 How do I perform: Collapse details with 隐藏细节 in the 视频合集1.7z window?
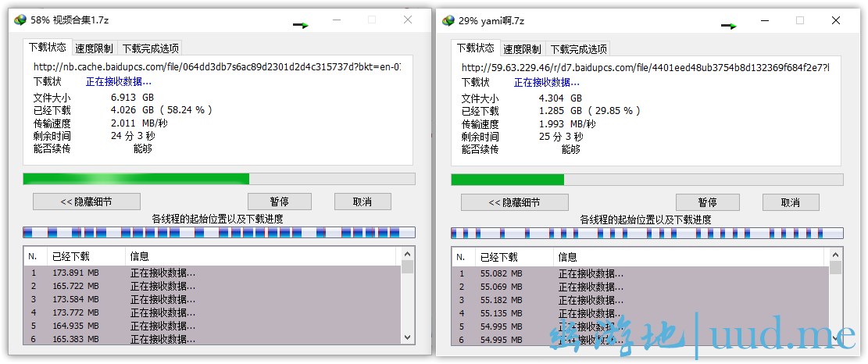pos(86,202)
